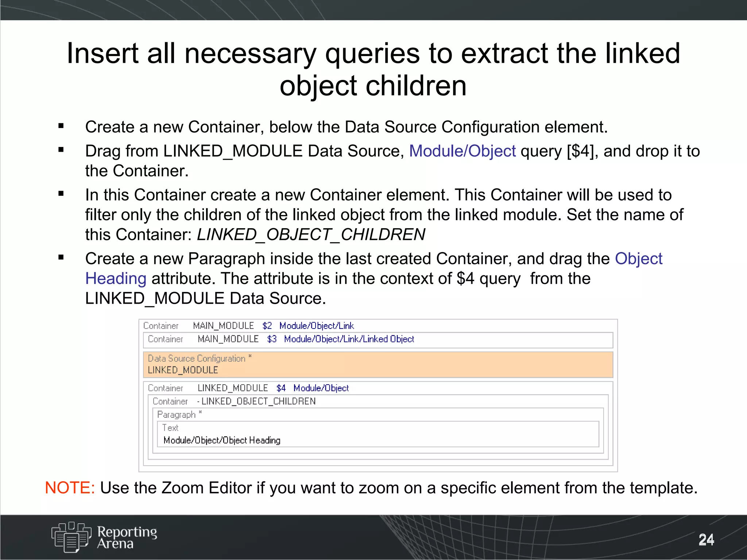
Task: Click the 'Text' element label
Action: click(x=170, y=428)
